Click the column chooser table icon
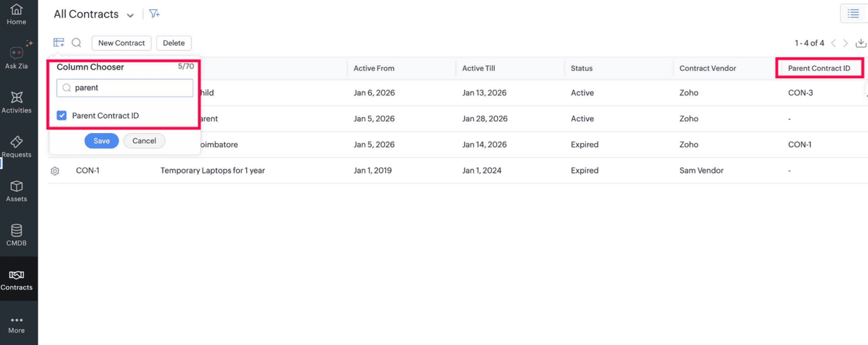The height and width of the screenshot is (345, 868). click(x=59, y=43)
